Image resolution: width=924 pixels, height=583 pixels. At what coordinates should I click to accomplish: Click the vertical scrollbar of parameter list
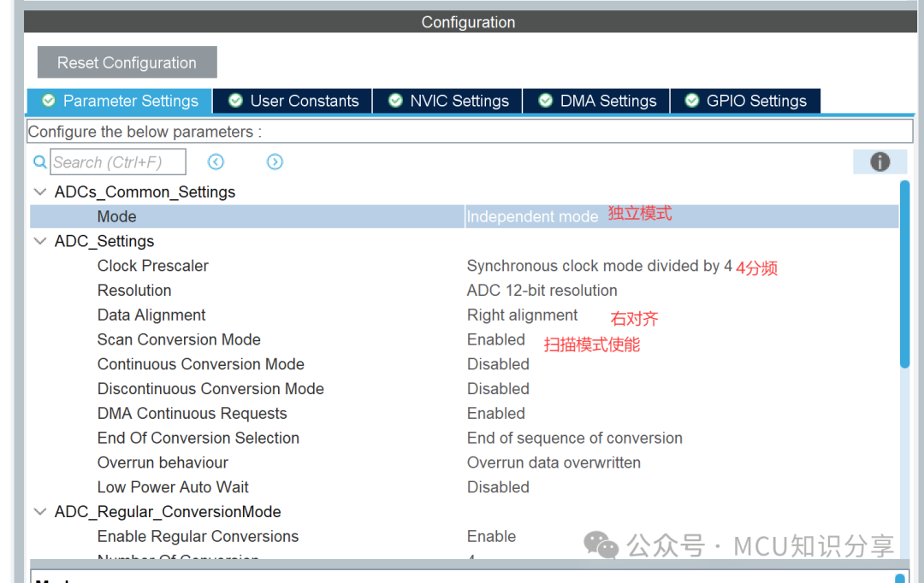pyautogui.click(x=904, y=274)
